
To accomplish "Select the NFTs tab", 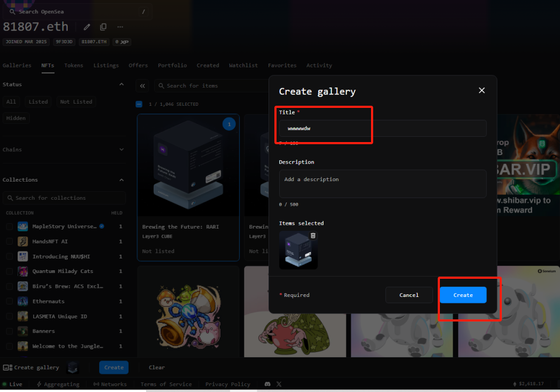I will (48, 65).
